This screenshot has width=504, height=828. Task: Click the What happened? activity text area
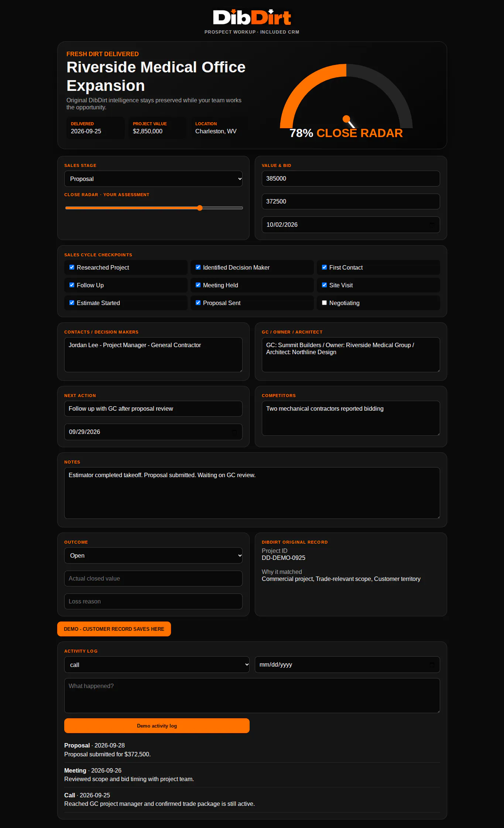tap(252, 695)
